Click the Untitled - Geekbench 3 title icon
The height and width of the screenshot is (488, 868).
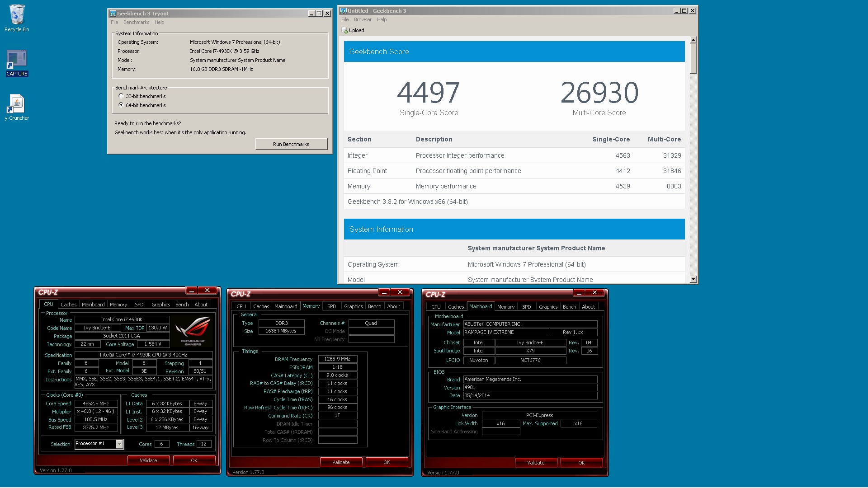(344, 11)
